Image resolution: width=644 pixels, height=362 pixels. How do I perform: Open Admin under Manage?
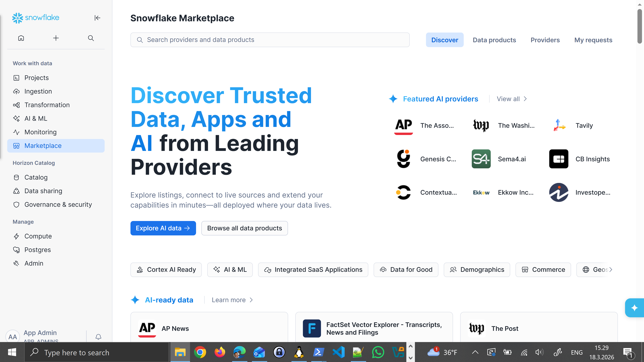pos(56,263)
